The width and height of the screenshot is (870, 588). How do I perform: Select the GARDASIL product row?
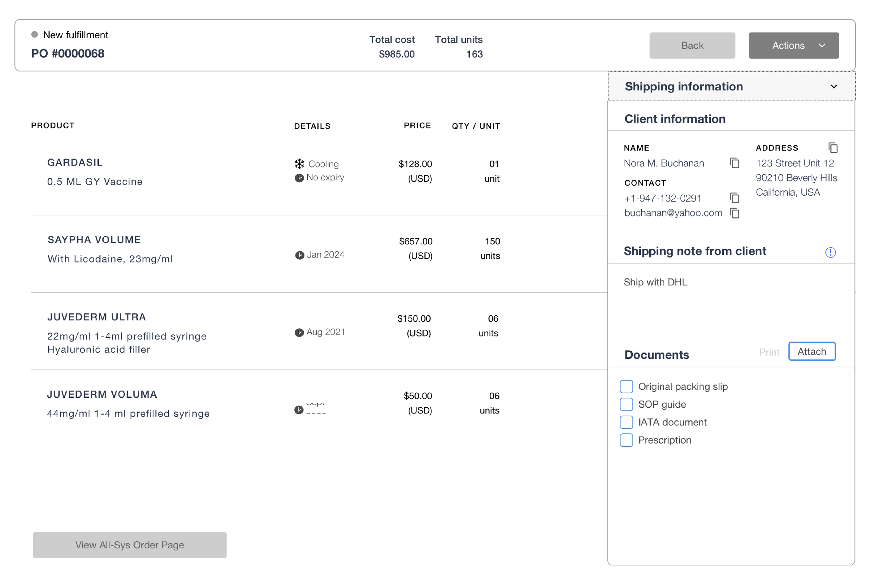pos(319,177)
